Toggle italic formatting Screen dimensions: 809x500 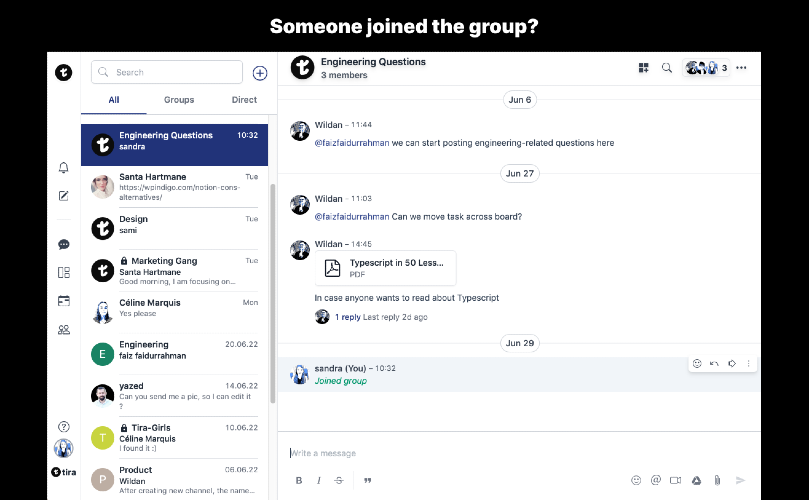(x=319, y=481)
